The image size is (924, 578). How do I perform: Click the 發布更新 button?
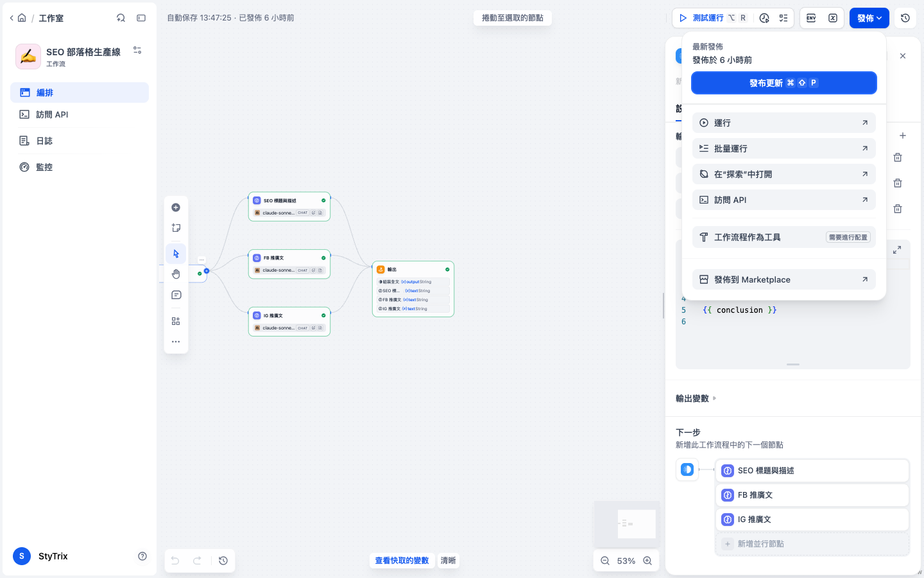pyautogui.click(x=784, y=83)
